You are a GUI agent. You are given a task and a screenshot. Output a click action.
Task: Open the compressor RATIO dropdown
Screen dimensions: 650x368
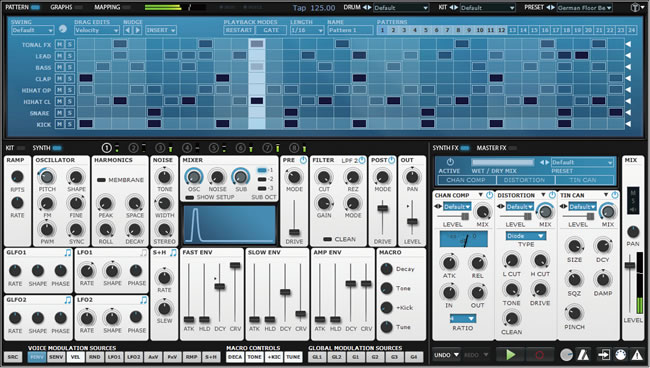click(x=463, y=318)
